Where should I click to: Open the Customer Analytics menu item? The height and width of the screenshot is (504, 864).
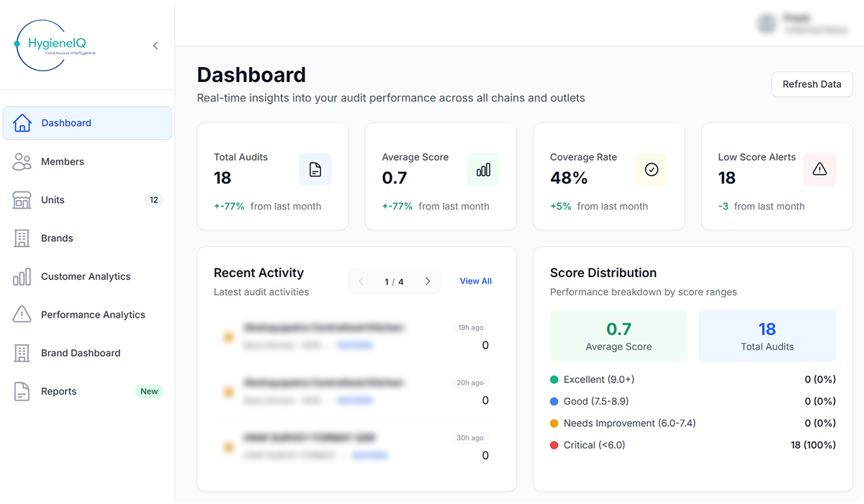(86, 276)
